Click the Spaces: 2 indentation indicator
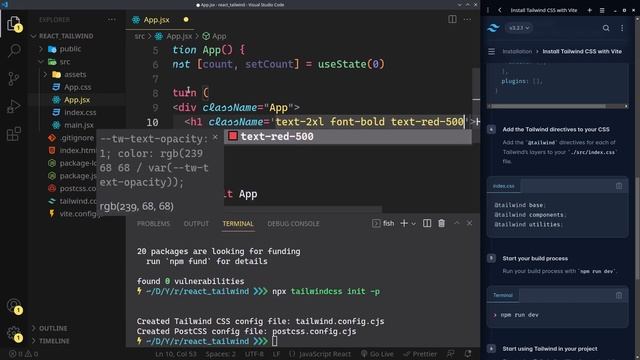This screenshot has height=360, width=640. point(220,354)
